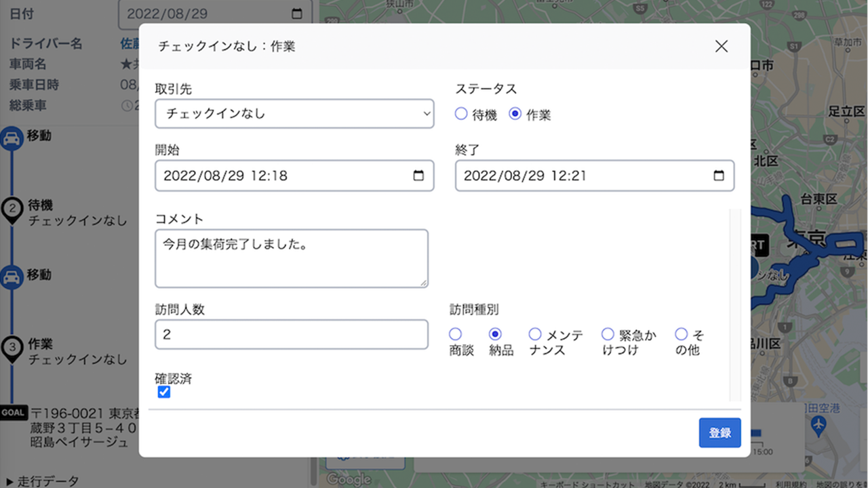Viewport: 868px width, 488px height.
Task: Open calendar picker in 開始 field
Action: (x=418, y=176)
